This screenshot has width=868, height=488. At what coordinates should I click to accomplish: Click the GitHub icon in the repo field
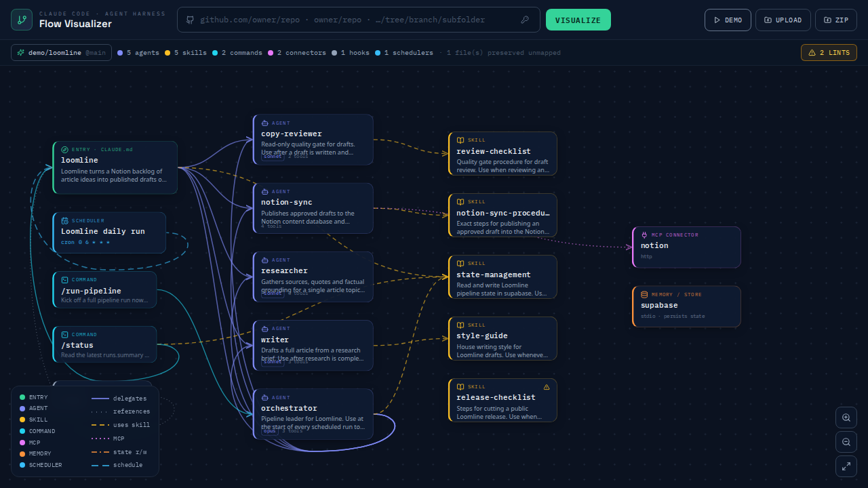coord(191,20)
